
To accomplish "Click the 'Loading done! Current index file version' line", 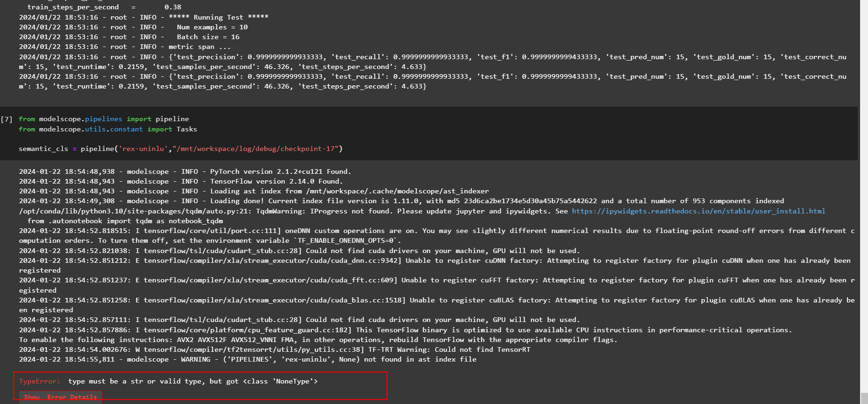I will click(x=402, y=201).
